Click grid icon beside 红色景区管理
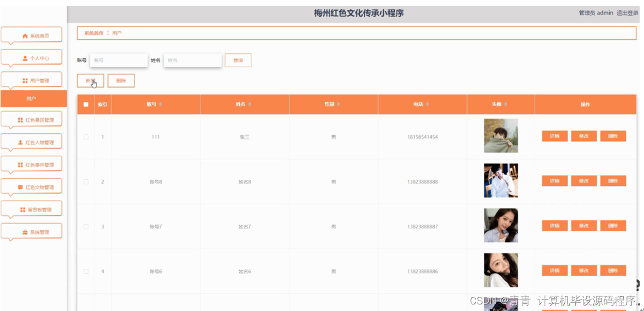 click(20, 120)
